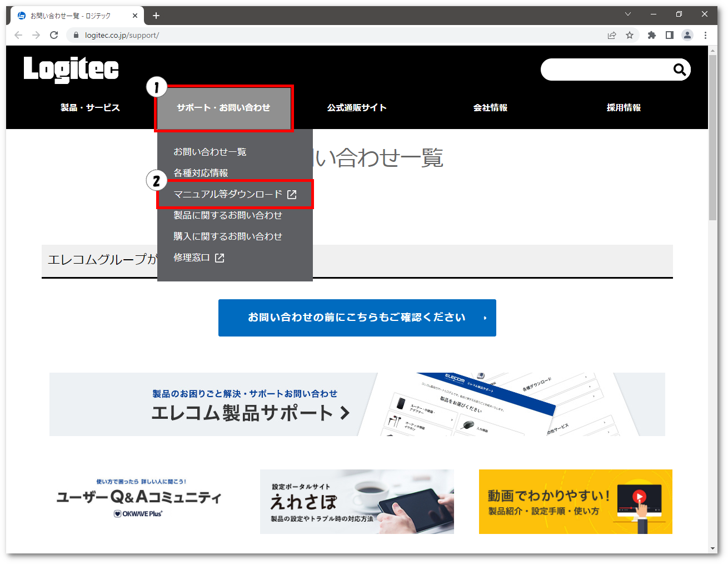This screenshot has height=564, width=728.
Task: Click the scrollbar down arrow
Action: pos(712,548)
